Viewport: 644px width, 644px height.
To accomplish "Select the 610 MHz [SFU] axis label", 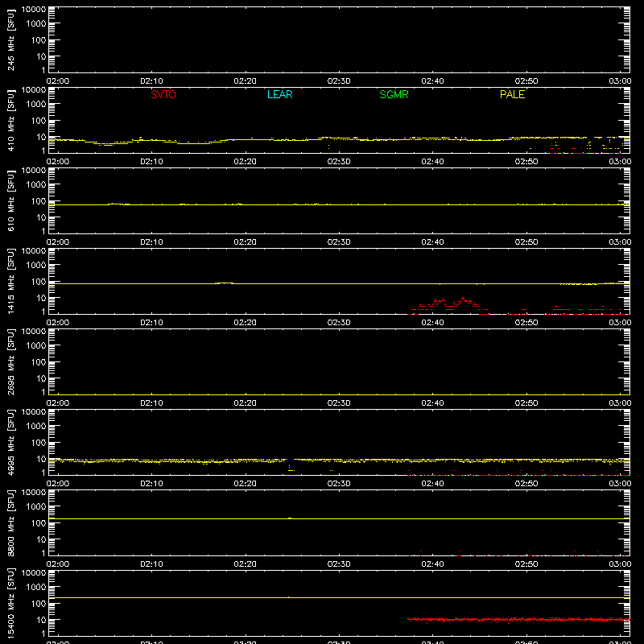I will coord(10,200).
